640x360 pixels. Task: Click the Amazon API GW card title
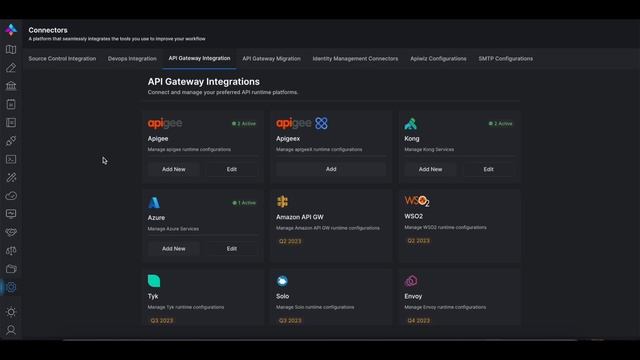click(x=300, y=217)
